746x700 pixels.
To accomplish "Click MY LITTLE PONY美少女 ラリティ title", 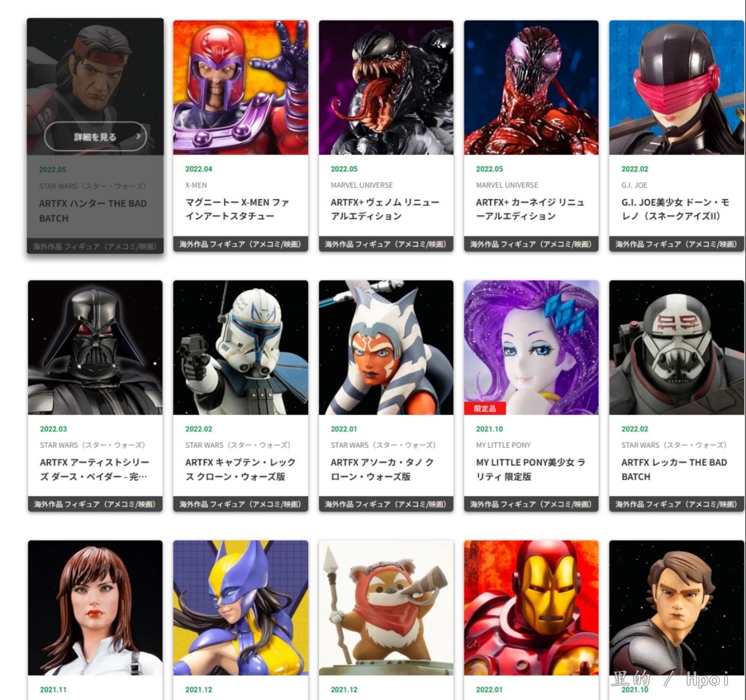I will click(531, 469).
